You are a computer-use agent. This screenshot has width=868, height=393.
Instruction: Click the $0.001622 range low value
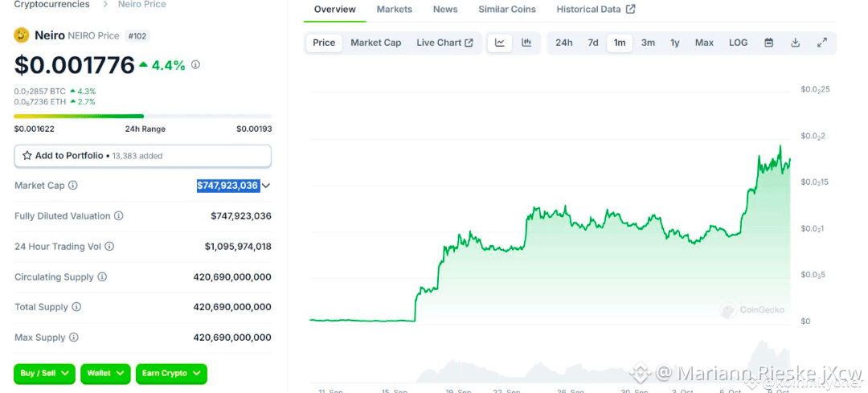(x=35, y=129)
